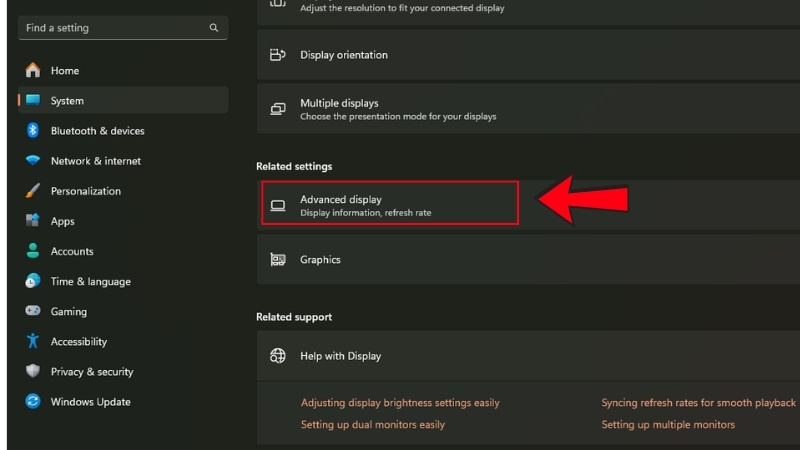Click the Privacy & security shield icon

(x=33, y=372)
